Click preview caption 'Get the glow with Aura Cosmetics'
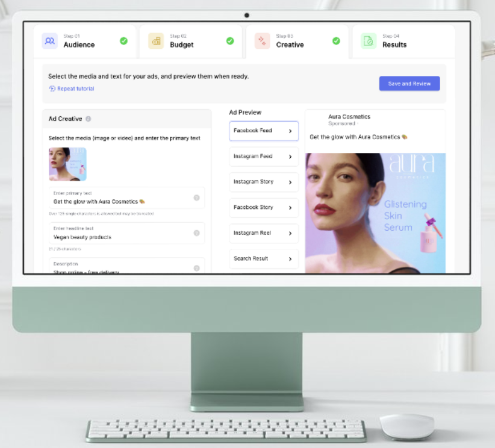The image size is (495, 448). (x=358, y=137)
